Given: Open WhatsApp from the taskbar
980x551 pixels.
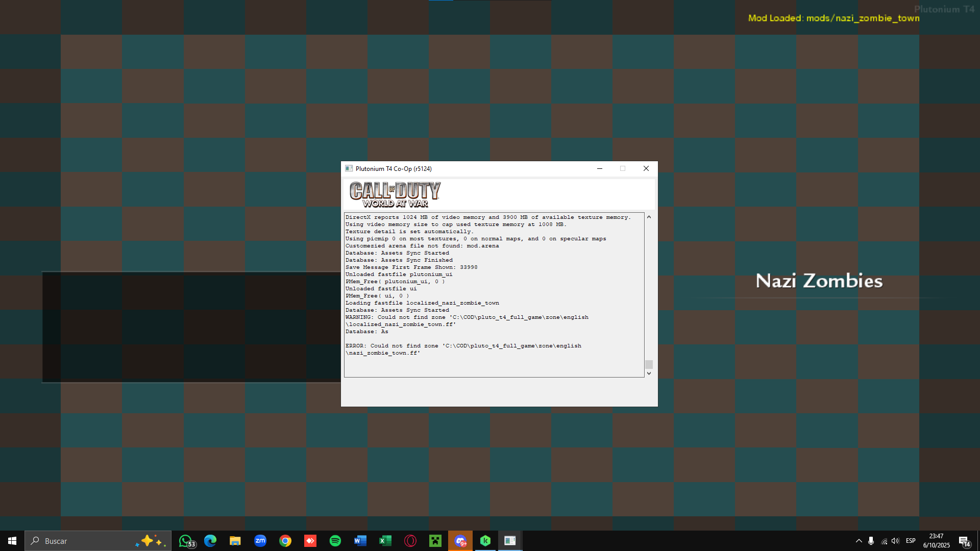Looking at the screenshot, I should [186, 541].
